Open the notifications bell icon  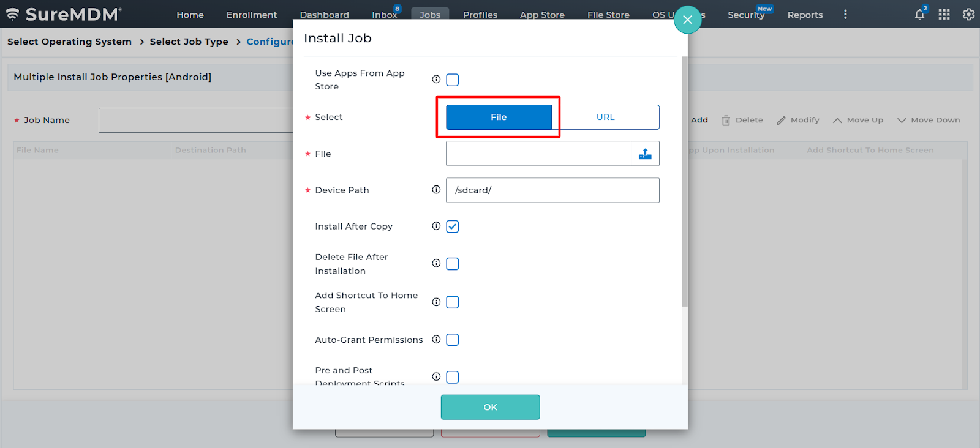coord(919,15)
